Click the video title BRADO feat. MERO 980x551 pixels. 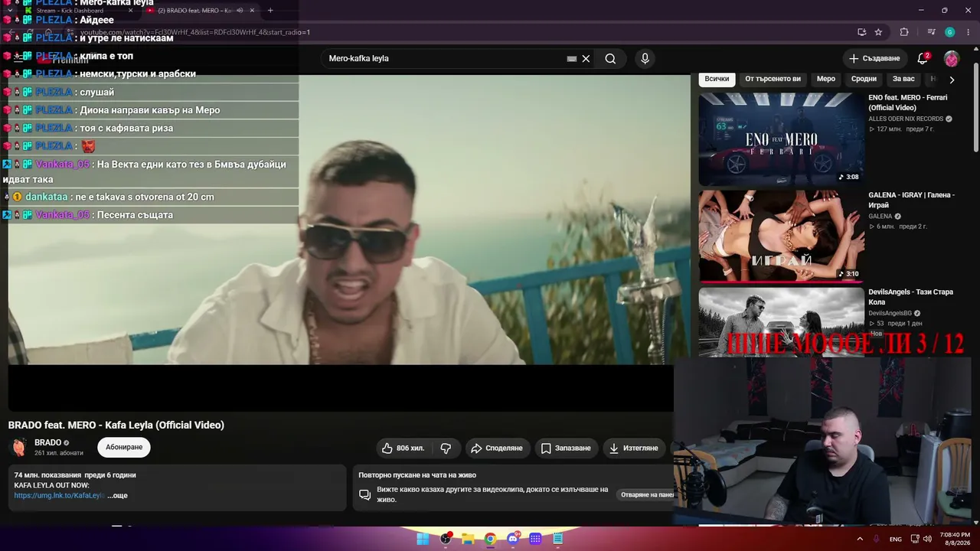[116, 425]
